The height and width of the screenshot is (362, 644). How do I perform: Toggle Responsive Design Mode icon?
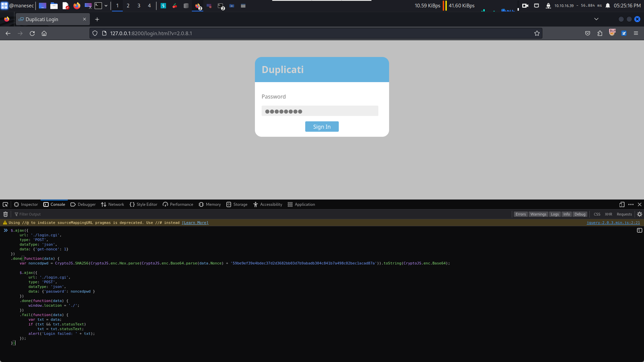pos(622,204)
